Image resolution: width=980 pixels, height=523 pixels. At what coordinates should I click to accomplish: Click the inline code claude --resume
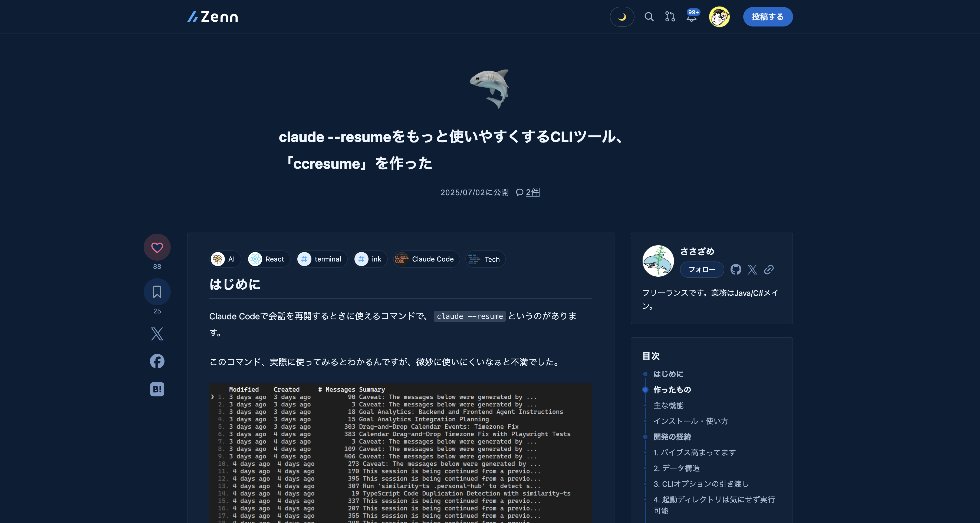pos(469,316)
